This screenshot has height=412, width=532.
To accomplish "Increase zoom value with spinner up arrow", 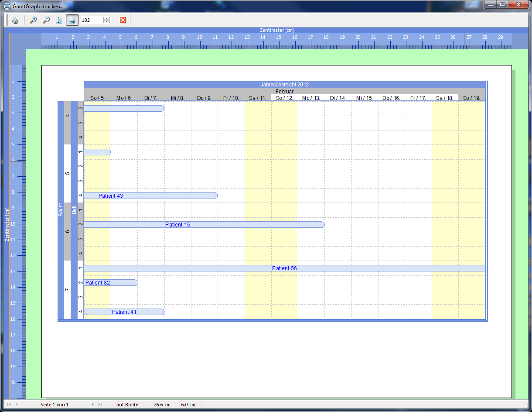I will [107, 18].
